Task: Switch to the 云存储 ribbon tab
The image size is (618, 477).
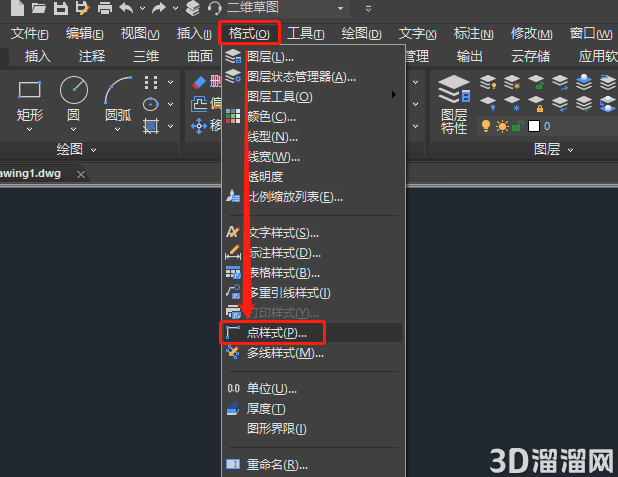Action: (x=531, y=56)
